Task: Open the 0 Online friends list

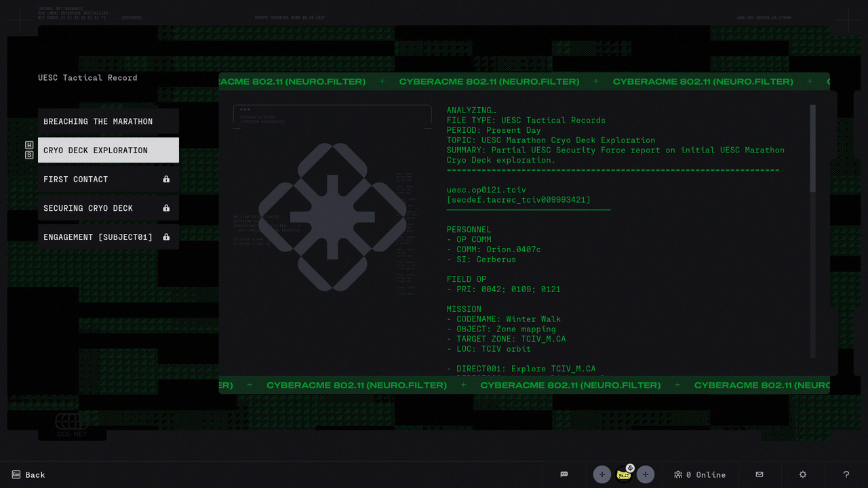Action: [700, 474]
